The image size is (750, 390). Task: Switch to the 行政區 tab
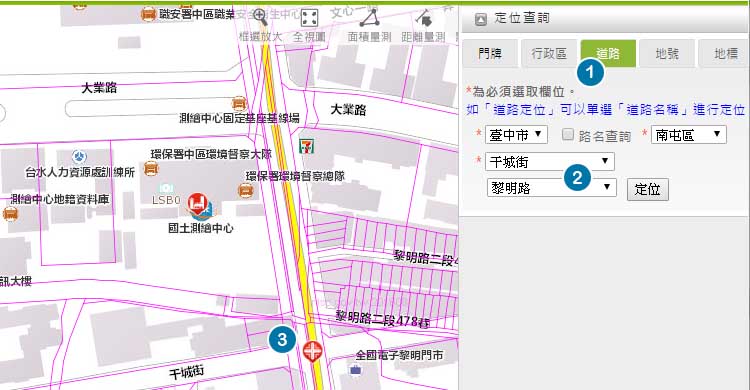pyautogui.click(x=549, y=53)
